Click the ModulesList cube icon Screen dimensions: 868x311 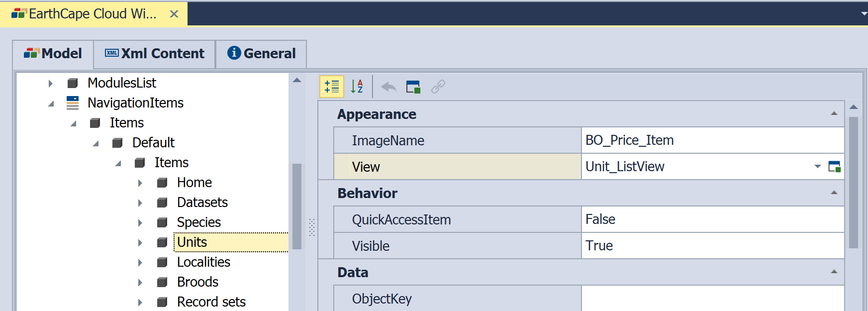coord(73,83)
